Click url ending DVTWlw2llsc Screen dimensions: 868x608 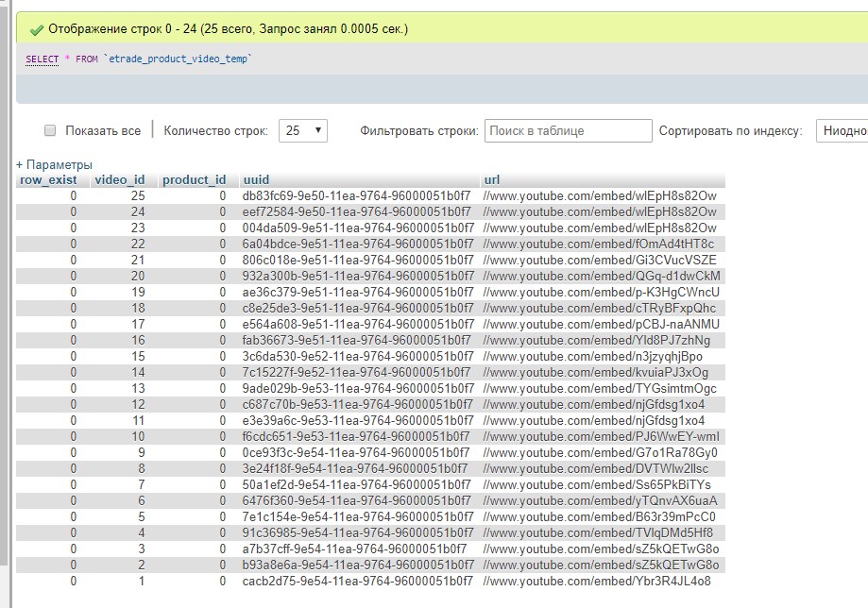(596, 468)
